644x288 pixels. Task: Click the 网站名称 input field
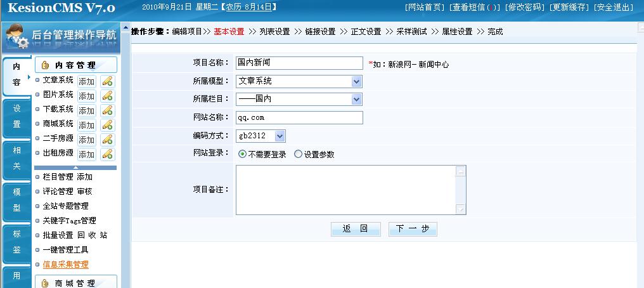(299, 117)
